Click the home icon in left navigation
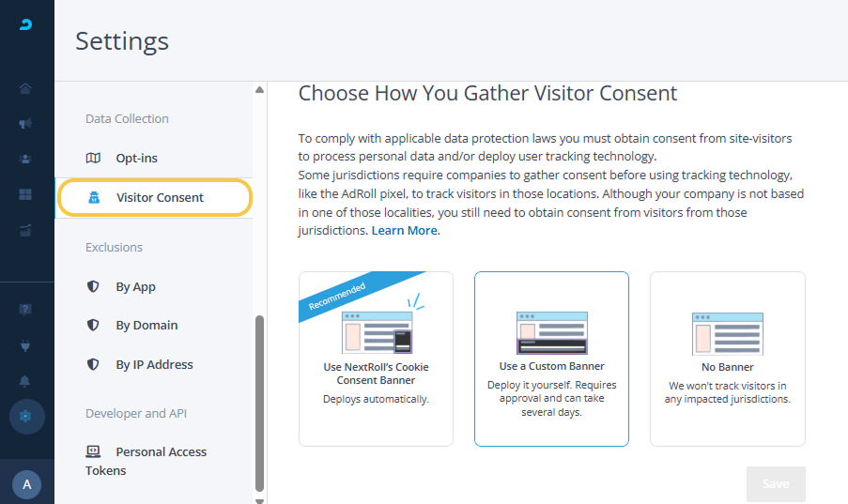The width and height of the screenshot is (848, 504). click(25, 89)
